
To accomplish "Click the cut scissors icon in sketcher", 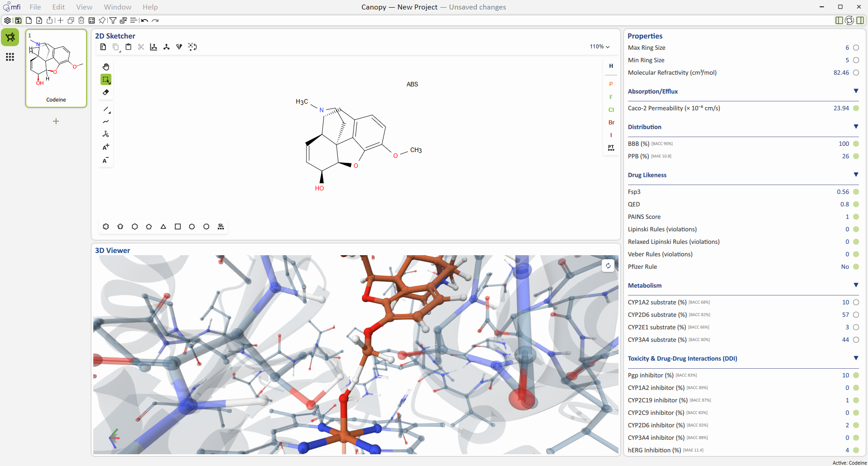I will [x=141, y=47].
